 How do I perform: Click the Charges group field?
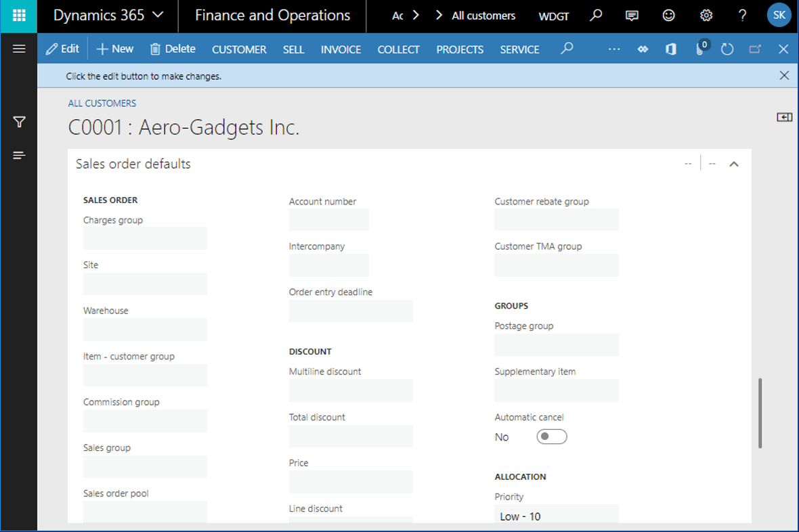pyautogui.click(x=145, y=238)
